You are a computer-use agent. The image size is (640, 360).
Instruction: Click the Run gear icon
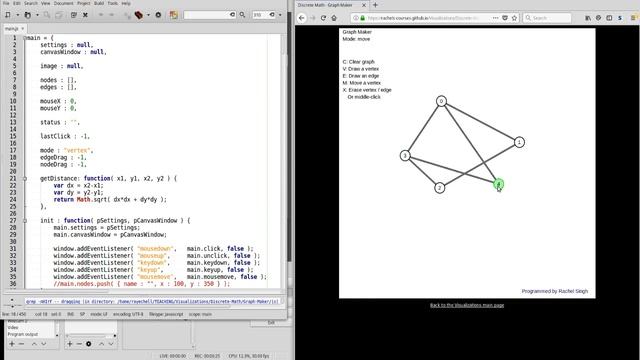(158, 15)
